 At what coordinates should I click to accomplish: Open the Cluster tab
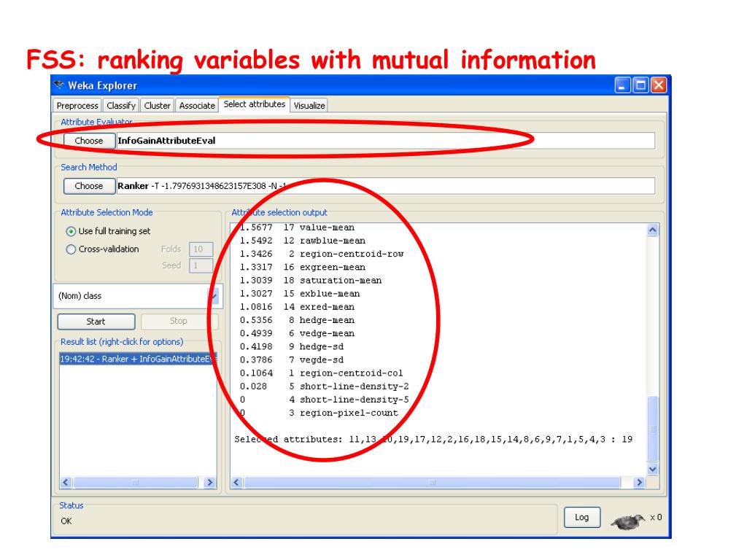click(x=158, y=105)
